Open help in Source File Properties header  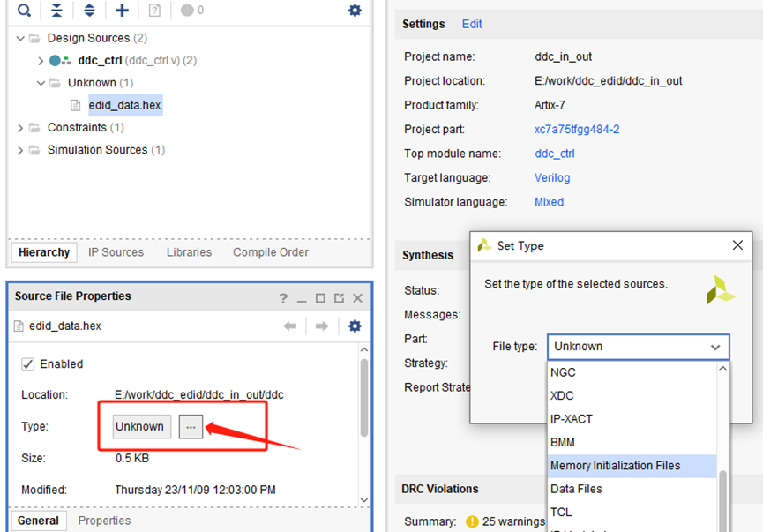pyautogui.click(x=283, y=298)
